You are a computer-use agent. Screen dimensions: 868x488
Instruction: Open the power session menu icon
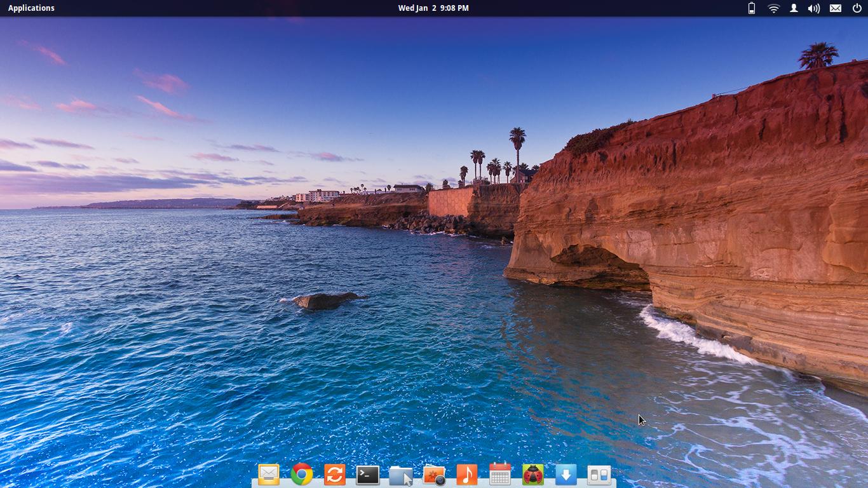tap(857, 8)
